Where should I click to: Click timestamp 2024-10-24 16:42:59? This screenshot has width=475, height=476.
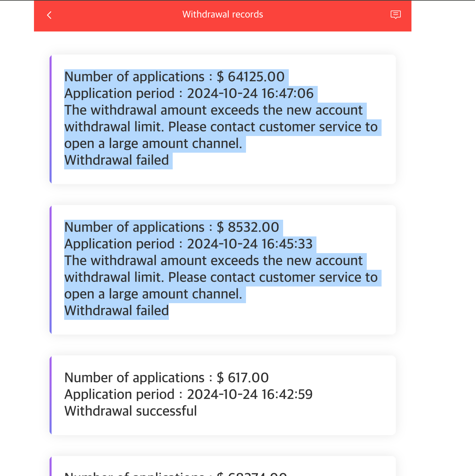[250, 394]
